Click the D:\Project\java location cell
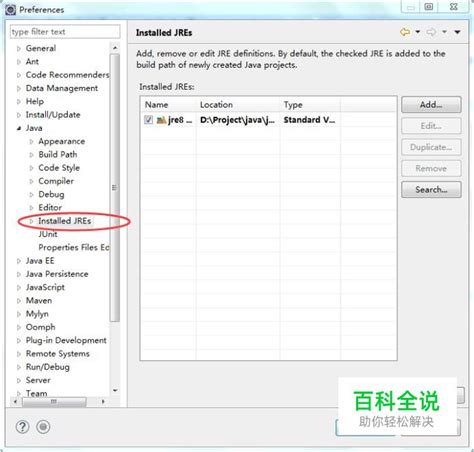Screen dimensions: 474x452 [237, 120]
